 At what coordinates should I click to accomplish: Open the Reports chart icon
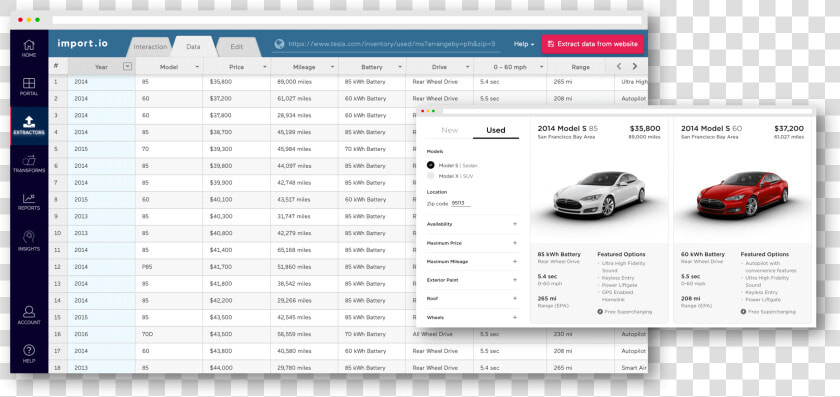(29, 198)
